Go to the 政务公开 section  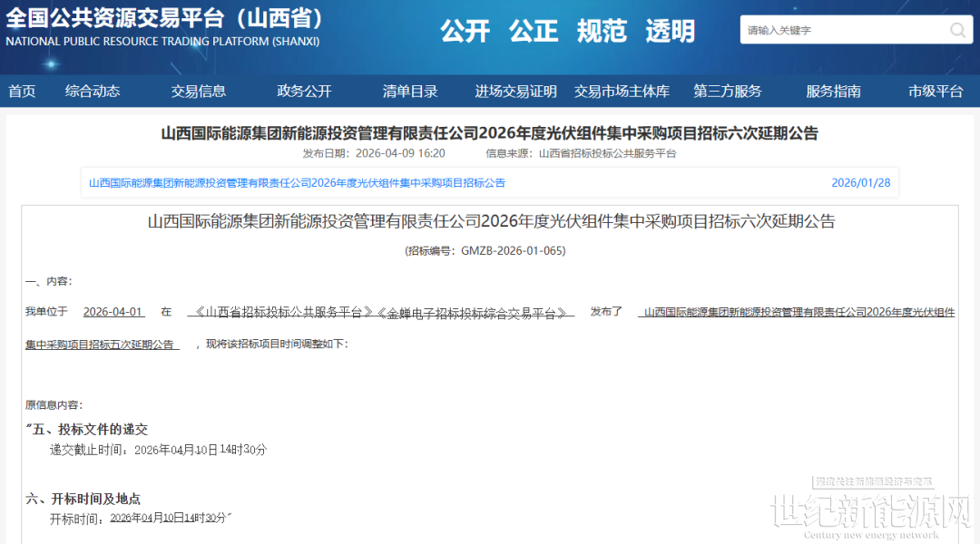(x=305, y=91)
